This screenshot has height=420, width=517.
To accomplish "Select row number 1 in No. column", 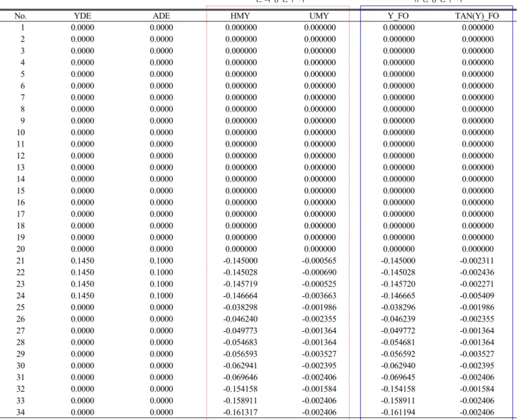I will pyautogui.click(x=23, y=28).
